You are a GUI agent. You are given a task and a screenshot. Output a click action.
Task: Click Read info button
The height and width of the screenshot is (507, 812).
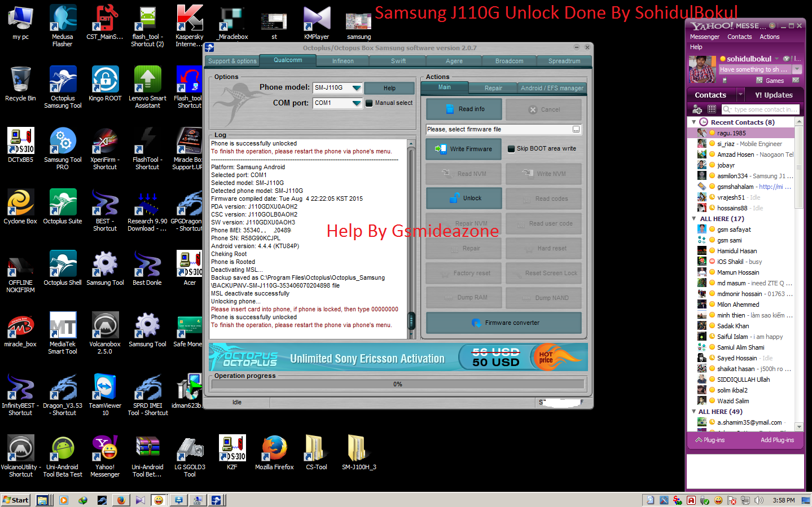(x=464, y=109)
